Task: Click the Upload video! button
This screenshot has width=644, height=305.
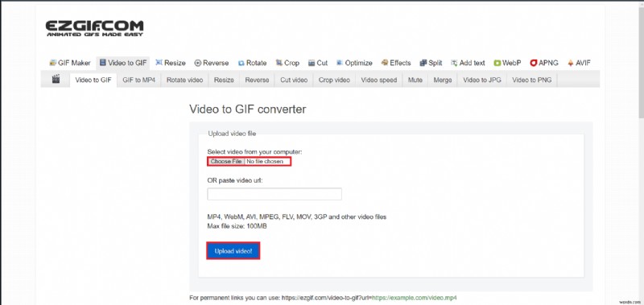Action: coord(233,251)
